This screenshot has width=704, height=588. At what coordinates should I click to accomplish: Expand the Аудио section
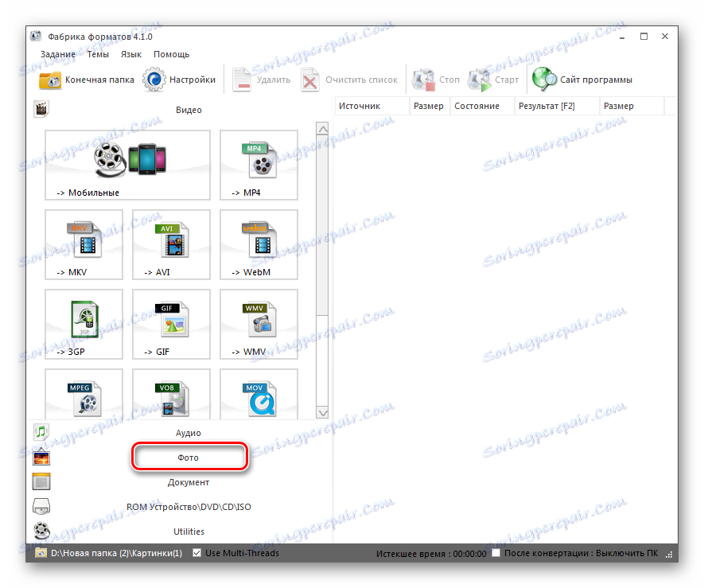point(189,433)
